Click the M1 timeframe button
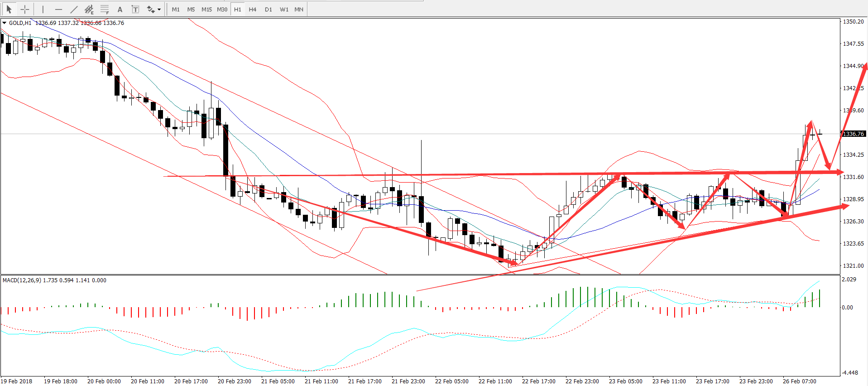This screenshot has height=386, width=868. point(176,9)
